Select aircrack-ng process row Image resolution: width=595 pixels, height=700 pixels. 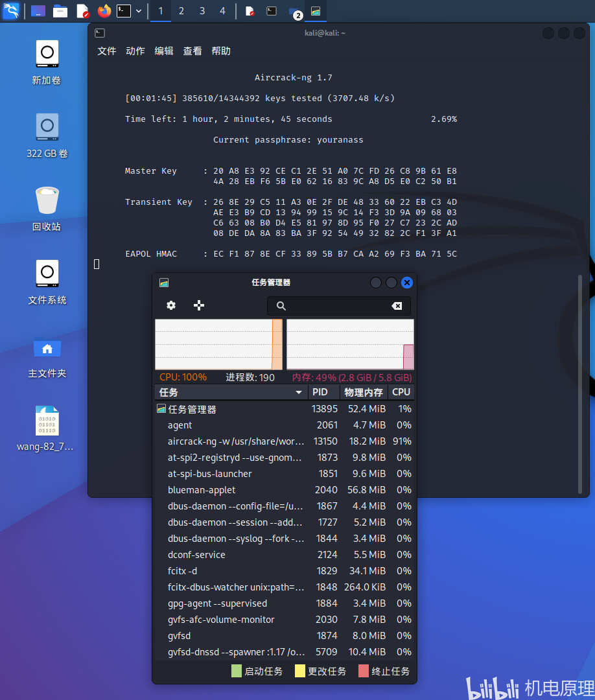coord(285,441)
